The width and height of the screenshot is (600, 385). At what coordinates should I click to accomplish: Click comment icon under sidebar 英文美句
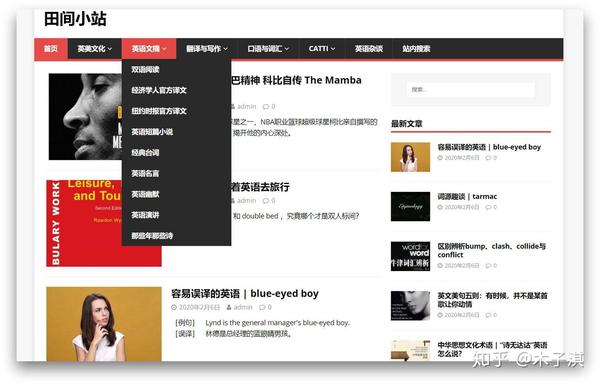(488, 315)
